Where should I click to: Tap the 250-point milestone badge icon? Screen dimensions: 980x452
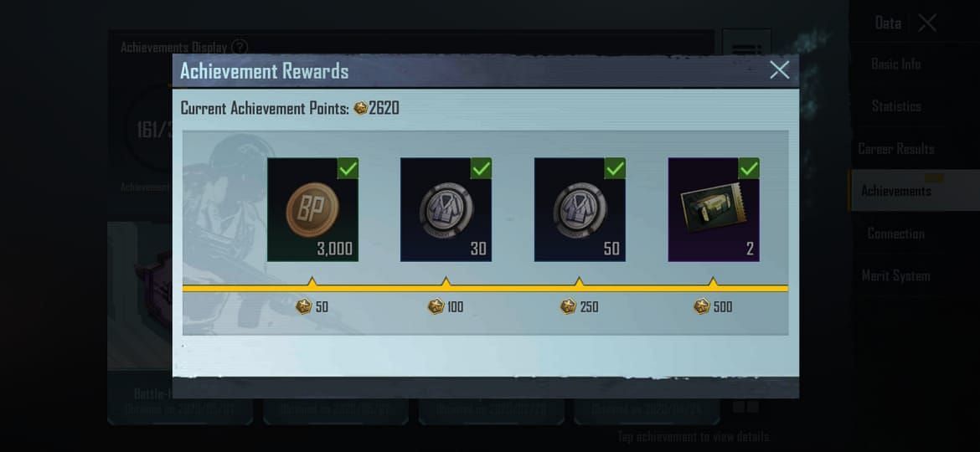(568, 306)
